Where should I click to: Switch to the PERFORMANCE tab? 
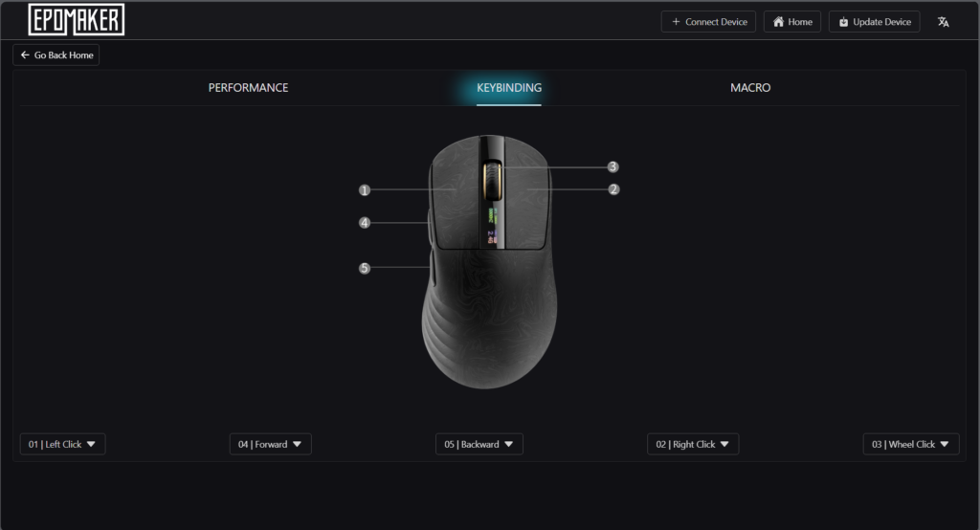[248, 87]
